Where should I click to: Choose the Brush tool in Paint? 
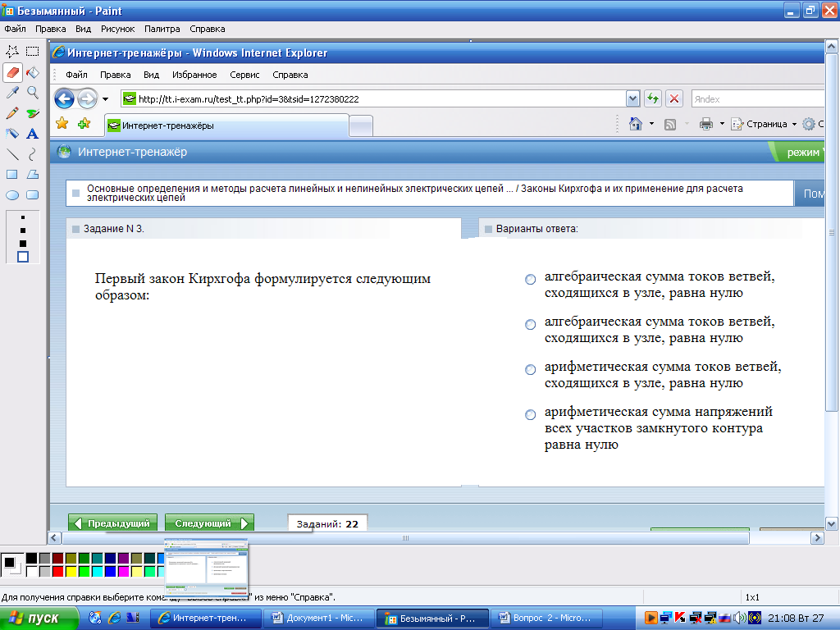pos(33,113)
